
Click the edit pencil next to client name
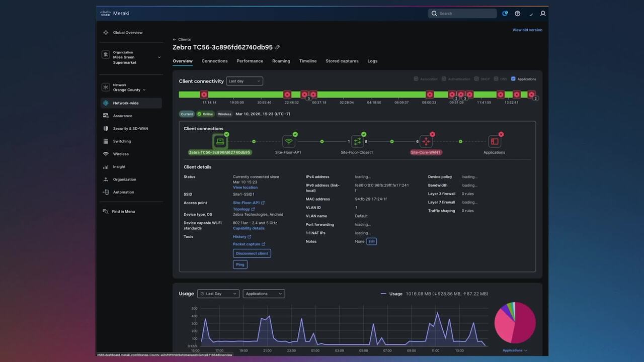tap(277, 47)
